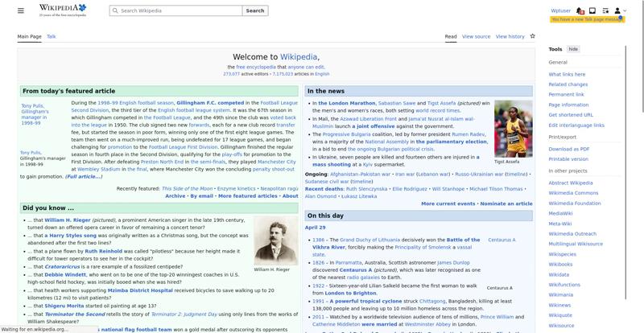Viewport: 644px width, 333px height.
Task: Open the Wptuser profile link
Action: pyautogui.click(x=560, y=11)
